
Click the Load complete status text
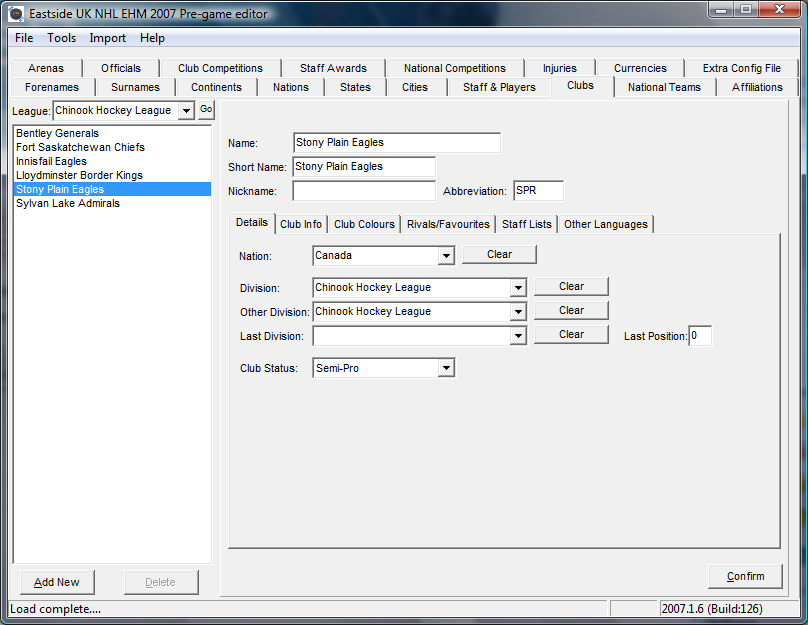pos(56,609)
